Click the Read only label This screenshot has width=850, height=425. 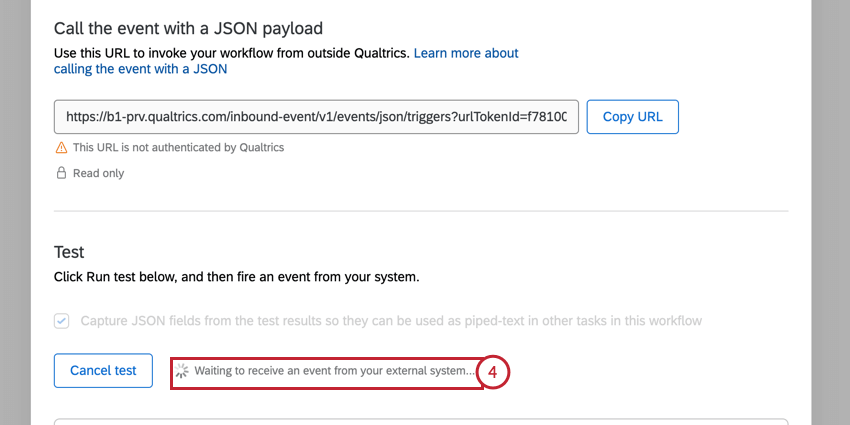(x=99, y=173)
